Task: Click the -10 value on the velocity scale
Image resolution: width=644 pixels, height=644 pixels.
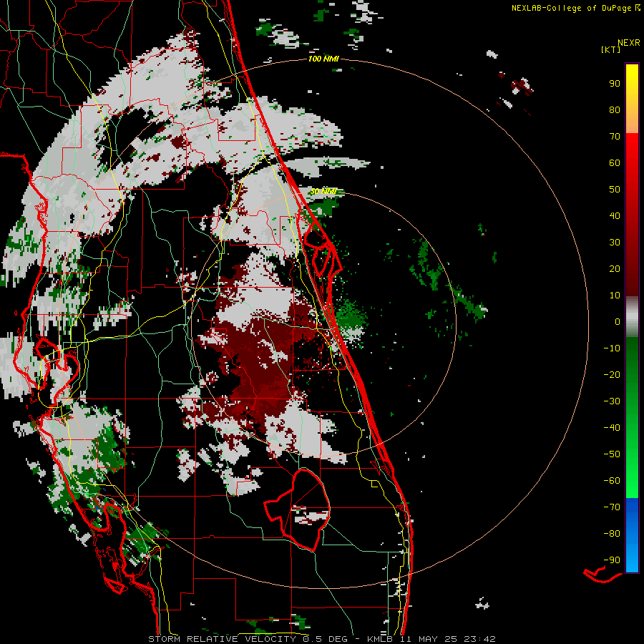Action: point(612,348)
